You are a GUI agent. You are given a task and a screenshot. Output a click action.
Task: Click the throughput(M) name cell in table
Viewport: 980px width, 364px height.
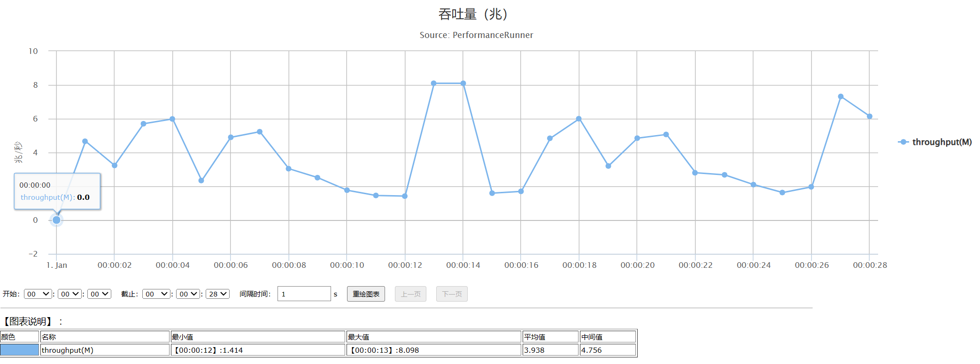tap(105, 350)
